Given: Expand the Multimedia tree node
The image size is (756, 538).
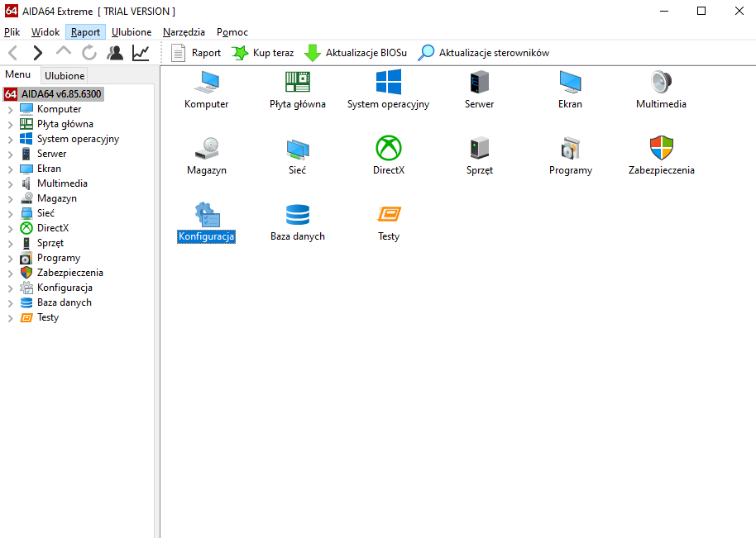Looking at the screenshot, I should point(10,184).
